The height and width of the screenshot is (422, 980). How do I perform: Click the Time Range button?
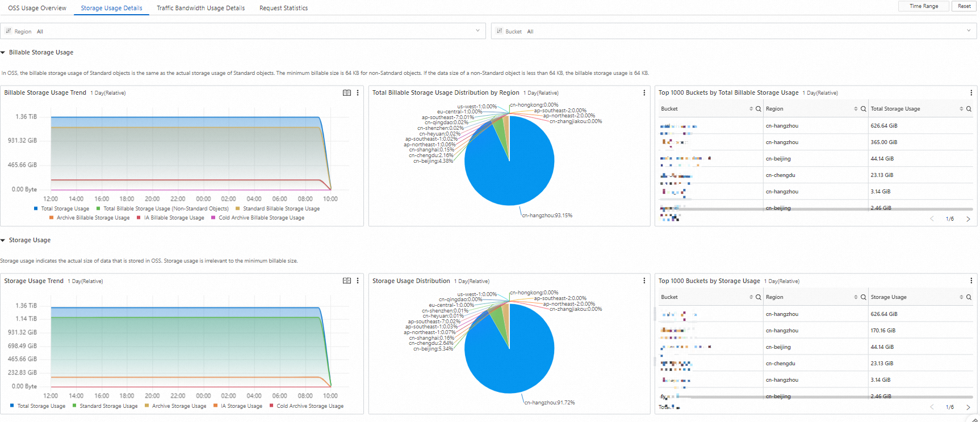tap(924, 6)
